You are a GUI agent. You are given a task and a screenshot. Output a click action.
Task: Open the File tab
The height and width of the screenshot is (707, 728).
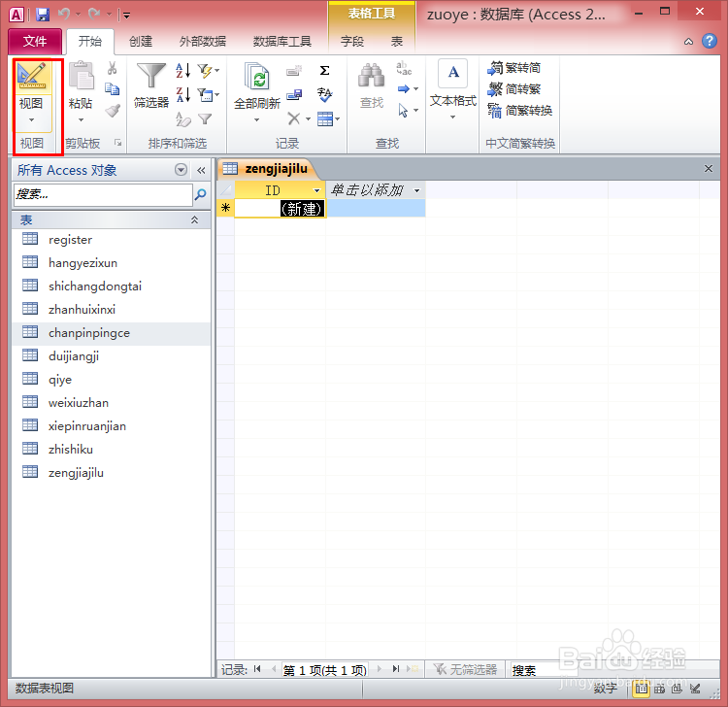pos(35,42)
